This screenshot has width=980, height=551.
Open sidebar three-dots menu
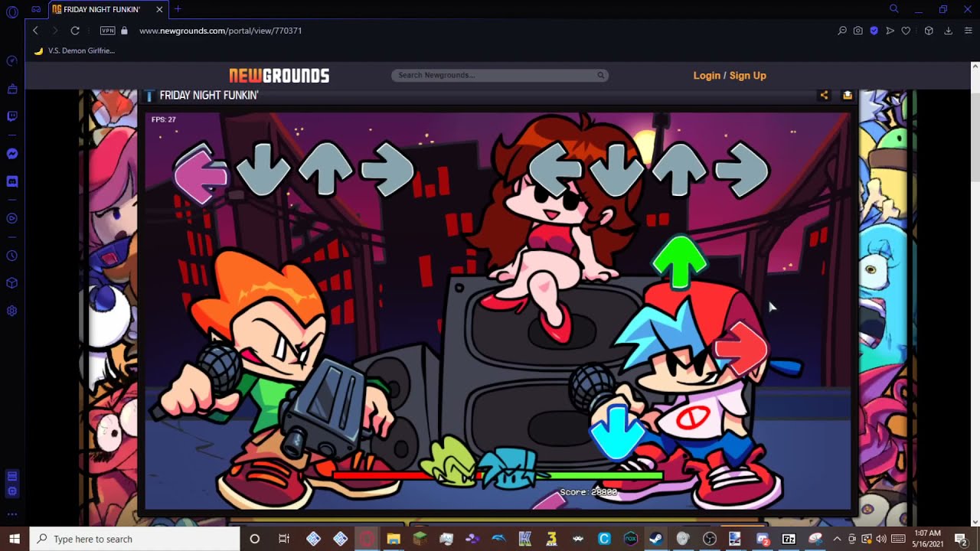pos(11,514)
